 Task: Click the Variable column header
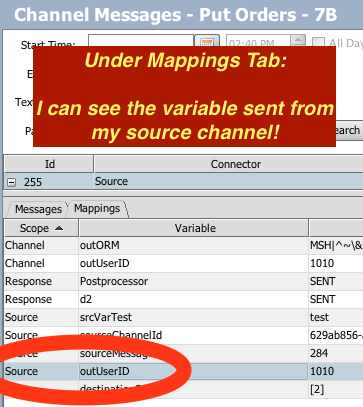click(x=194, y=228)
